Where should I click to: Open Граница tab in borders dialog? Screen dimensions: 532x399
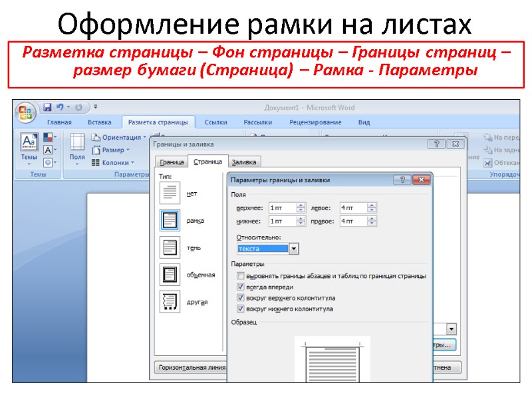click(x=172, y=162)
